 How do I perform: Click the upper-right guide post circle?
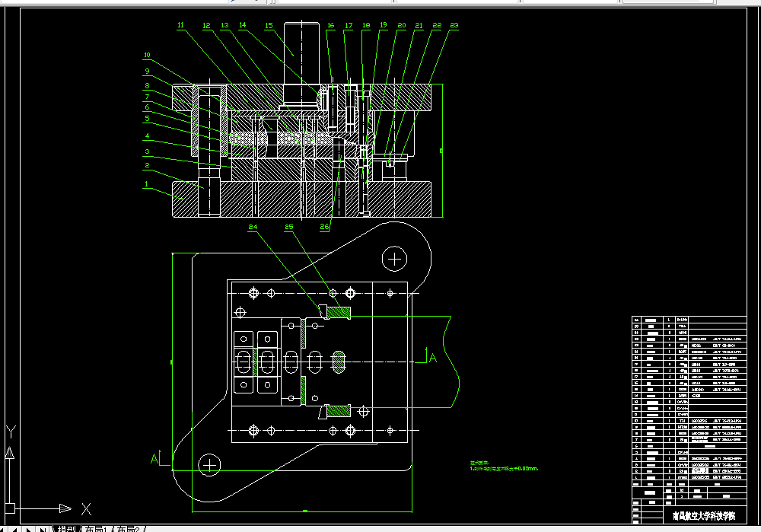(x=394, y=260)
